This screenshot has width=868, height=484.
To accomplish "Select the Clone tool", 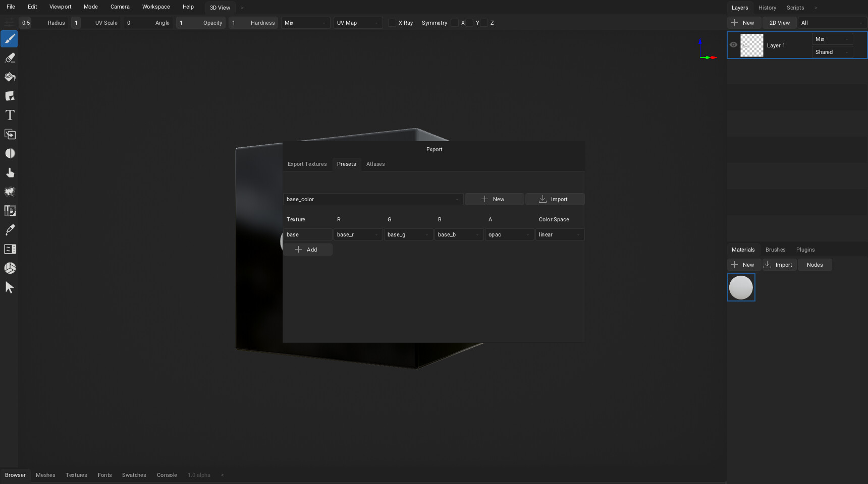I will tap(10, 134).
